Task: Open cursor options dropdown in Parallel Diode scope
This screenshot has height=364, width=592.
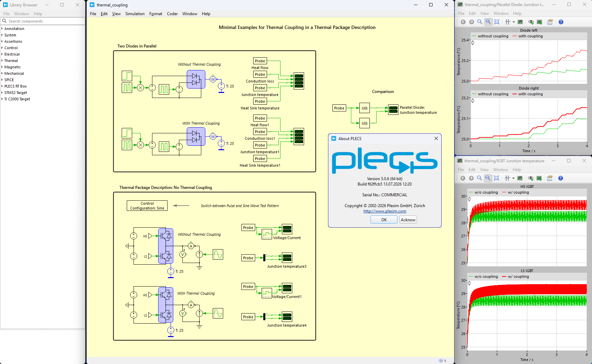Action: (514, 22)
